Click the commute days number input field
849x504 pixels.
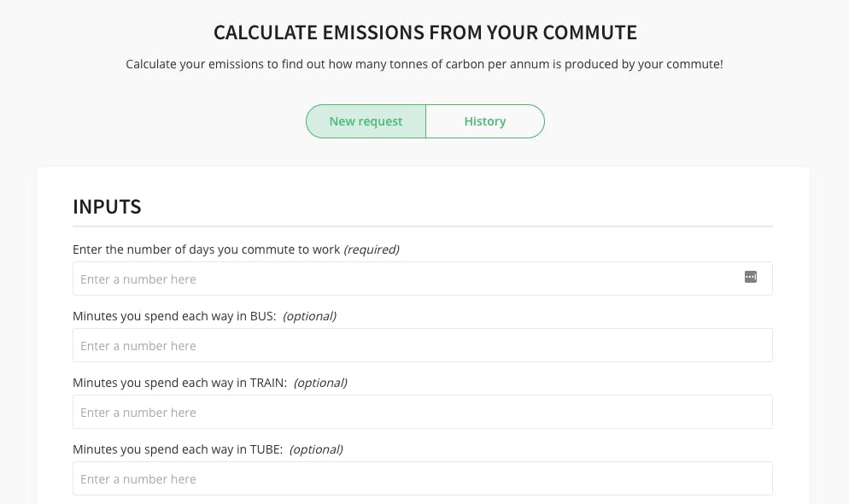(401, 279)
